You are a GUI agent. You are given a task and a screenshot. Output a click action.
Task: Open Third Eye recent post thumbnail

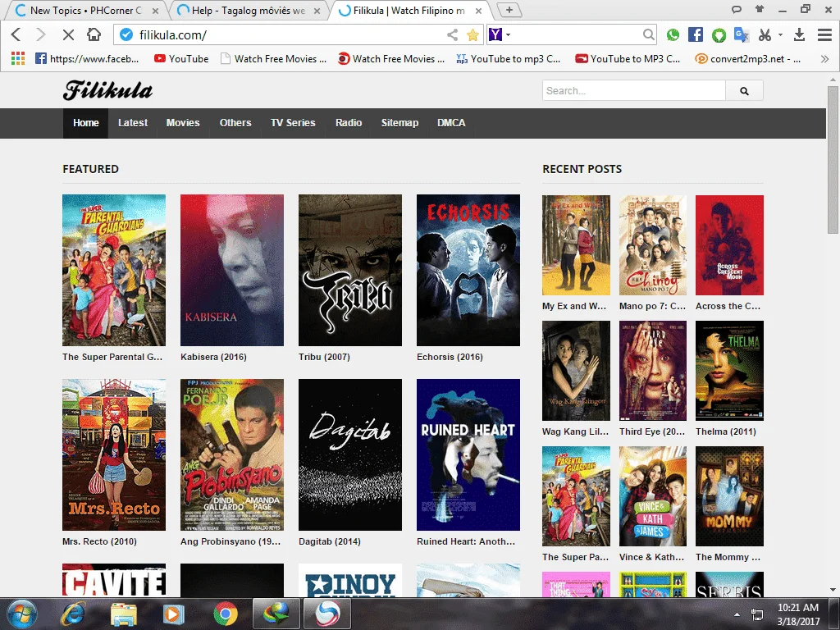(652, 371)
